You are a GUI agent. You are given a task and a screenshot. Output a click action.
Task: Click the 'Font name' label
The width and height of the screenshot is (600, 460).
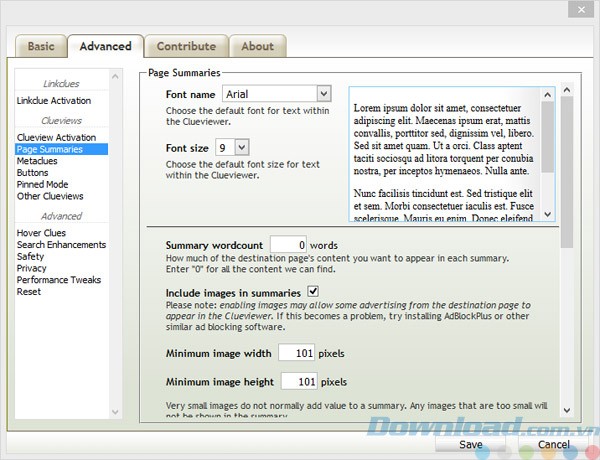[x=190, y=95]
